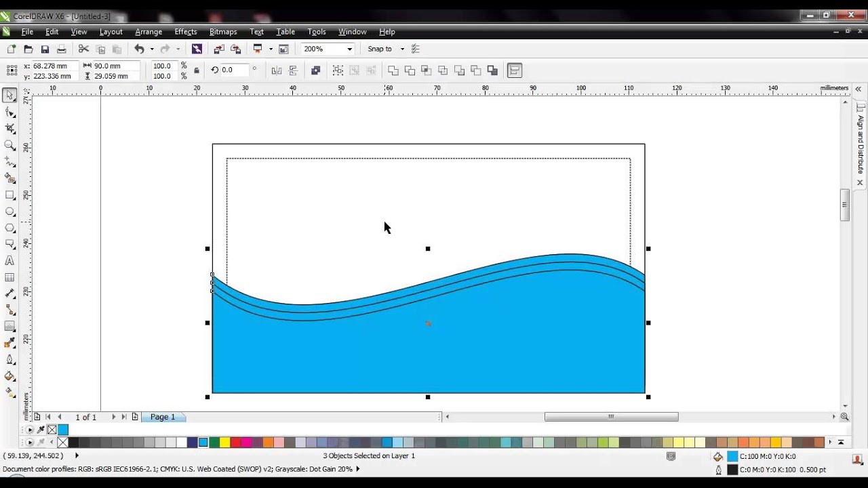Select the Text tool

click(x=9, y=261)
